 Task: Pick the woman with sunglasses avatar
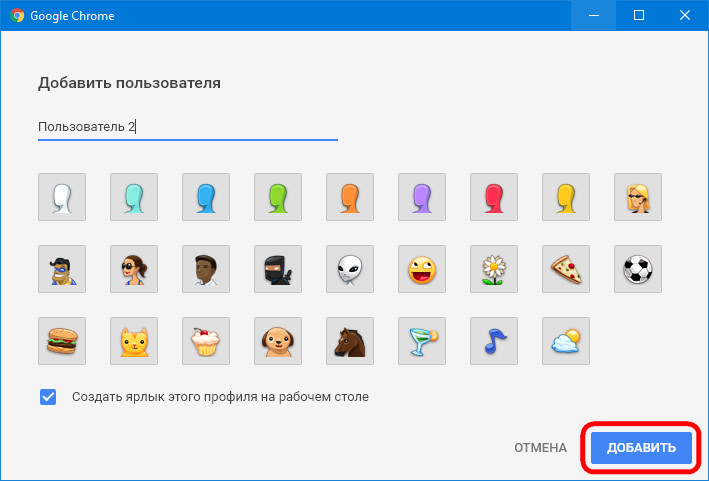click(134, 269)
